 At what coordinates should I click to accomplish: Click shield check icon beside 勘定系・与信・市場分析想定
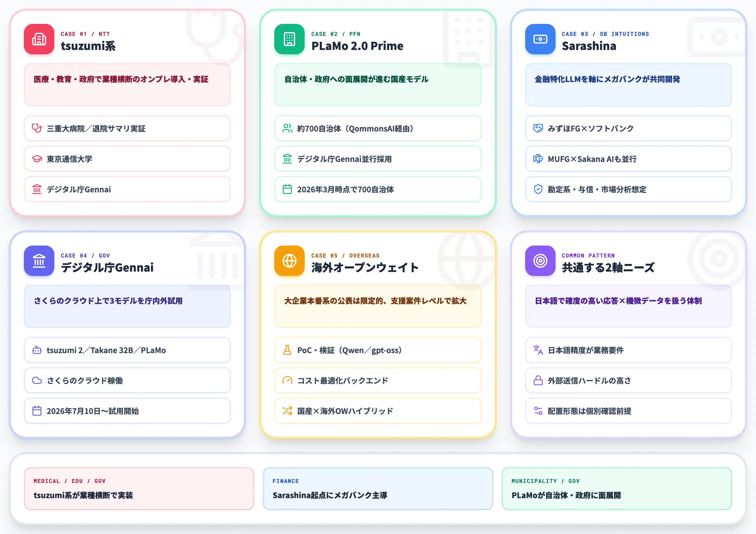pos(538,189)
